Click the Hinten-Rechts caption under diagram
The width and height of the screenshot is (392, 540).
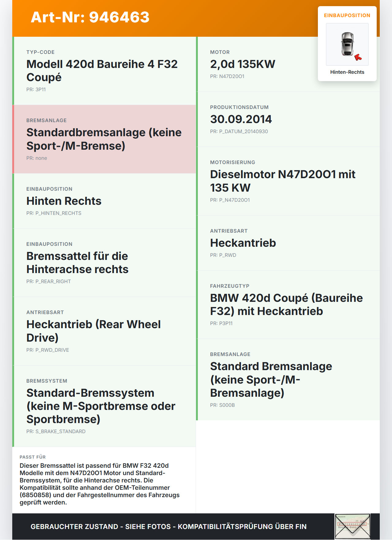pyautogui.click(x=347, y=72)
